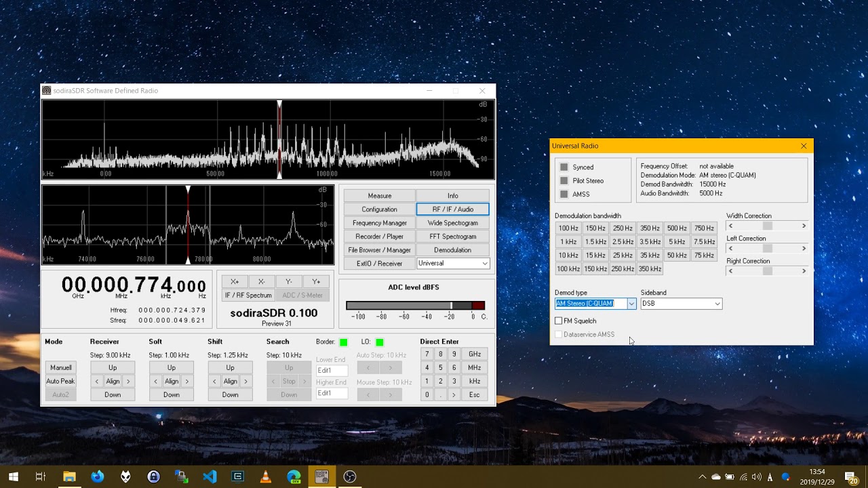
Task: Open the Configuration panel
Action: pyautogui.click(x=380, y=209)
